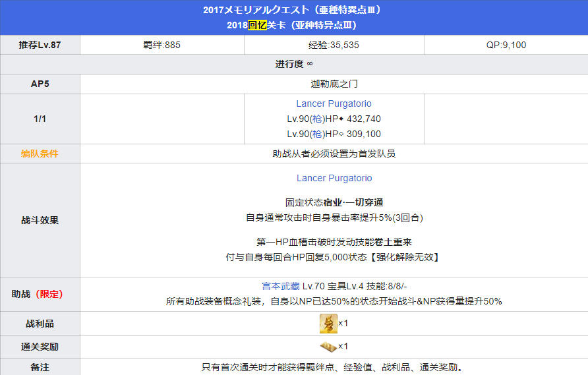
Task: Click 所有助战装备概念礼装 description line
Action: tap(334, 301)
